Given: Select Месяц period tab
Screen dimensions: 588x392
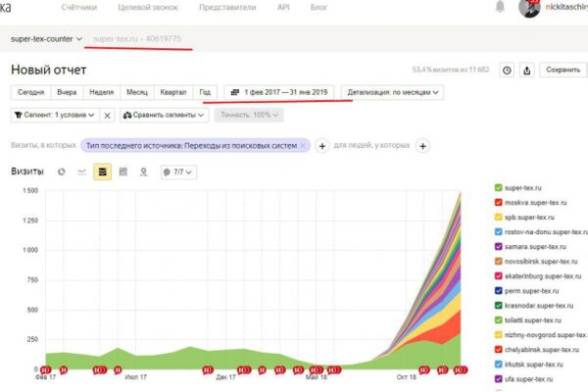Looking at the screenshot, I should pos(137,92).
